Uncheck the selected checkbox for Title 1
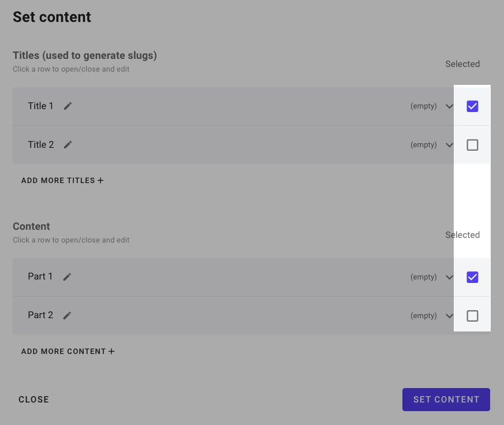Image resolution: width=504 pixels, height=425 pixels. (x=472, y=106)
